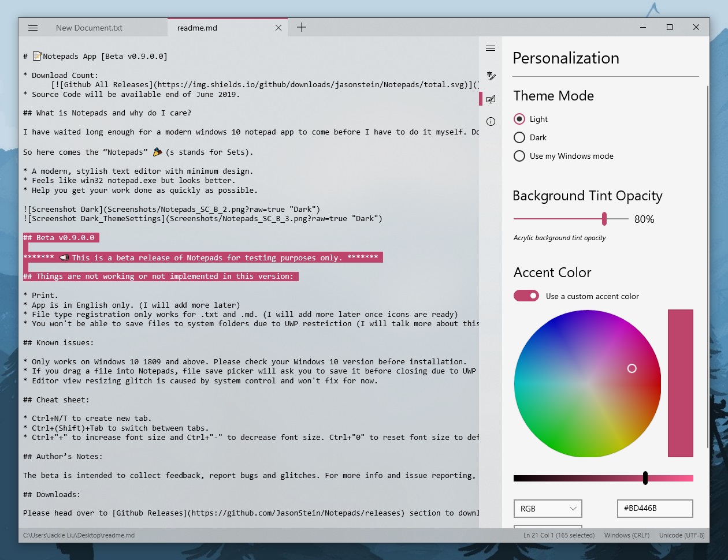The width and height of the screenshot is (728, 560).
Task: Click the Personalization heading
Action: click(x=566, y=58)
